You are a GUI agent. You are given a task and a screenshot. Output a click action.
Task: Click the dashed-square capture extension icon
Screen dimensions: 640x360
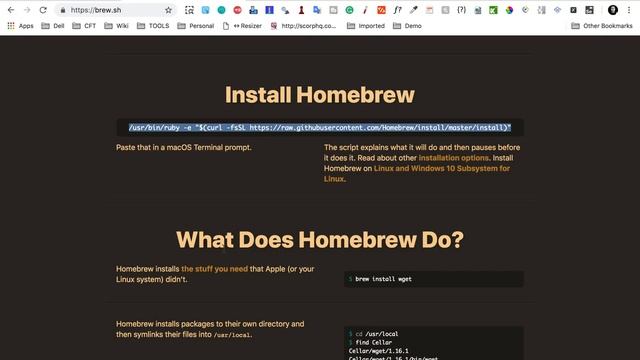point(189,10)
